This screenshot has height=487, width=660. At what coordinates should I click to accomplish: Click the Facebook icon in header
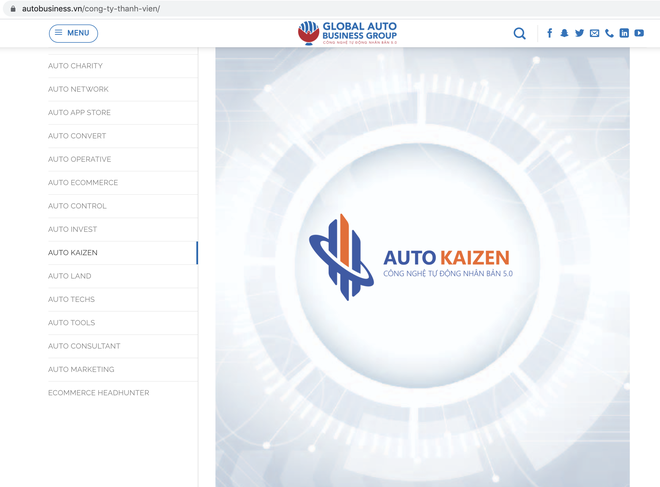549,33
